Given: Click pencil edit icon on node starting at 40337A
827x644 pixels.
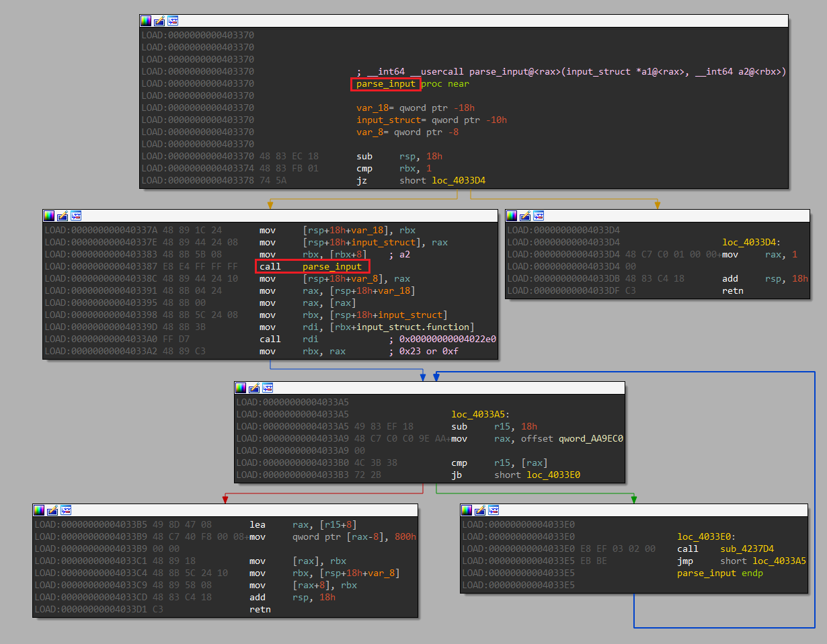Looking at the screenshot, I should point(63,216).
